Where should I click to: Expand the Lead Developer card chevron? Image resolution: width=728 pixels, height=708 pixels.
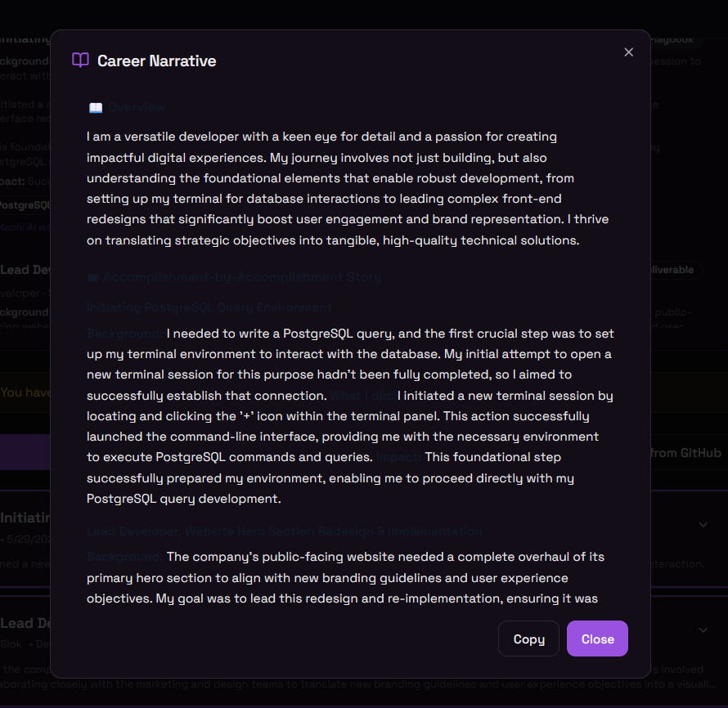tap(703, 630)
